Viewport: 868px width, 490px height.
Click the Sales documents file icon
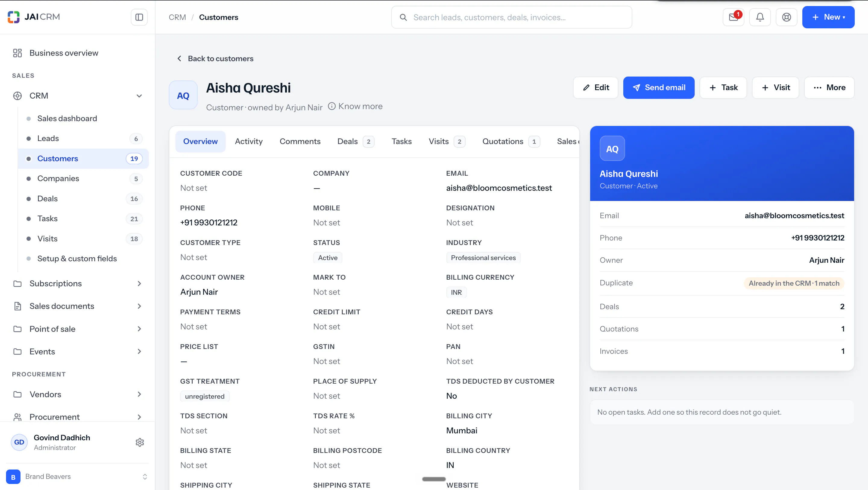(x=17, y=306)
